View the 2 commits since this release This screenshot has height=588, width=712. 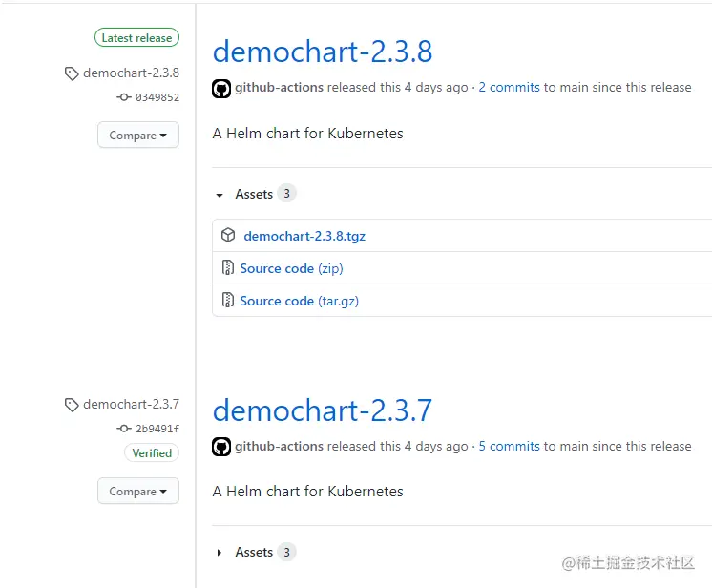[509, 87]
